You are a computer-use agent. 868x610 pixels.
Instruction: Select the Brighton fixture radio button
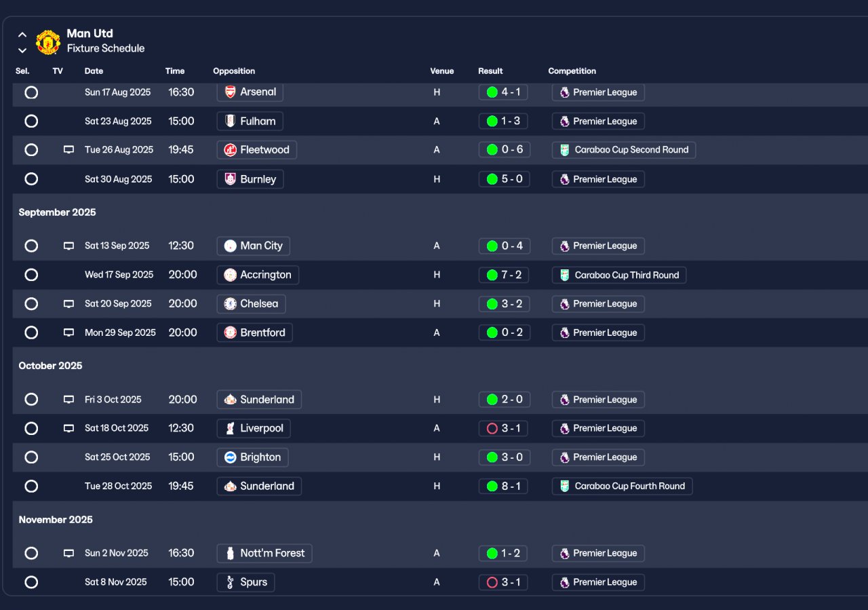pos(31,457)
